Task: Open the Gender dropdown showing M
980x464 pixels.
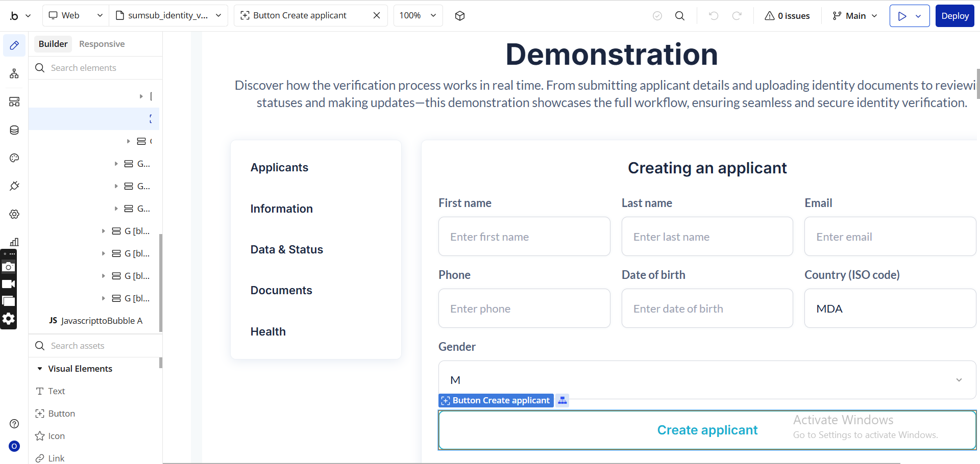Action: coord(706,380)
